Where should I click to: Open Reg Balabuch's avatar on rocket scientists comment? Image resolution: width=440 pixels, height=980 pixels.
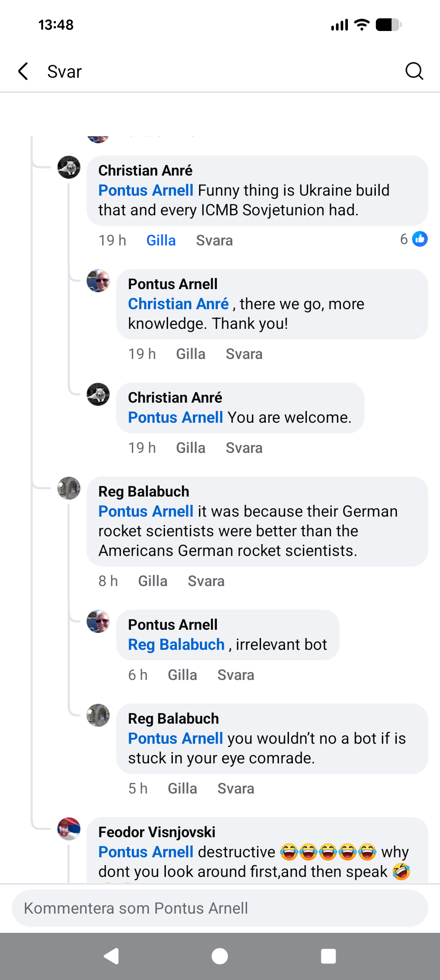(69, 488)
